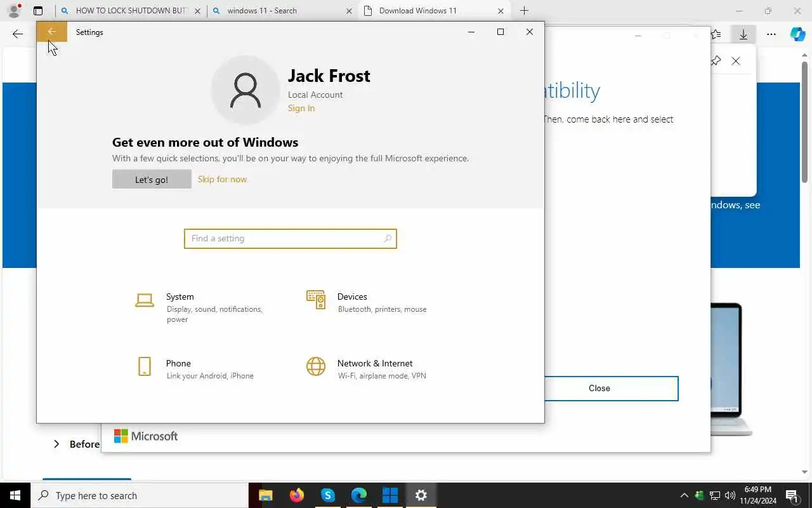This screenshot has height=508, width=812.
Task: Open the Windows 11 app in taskbar
Action: [390, 495]
